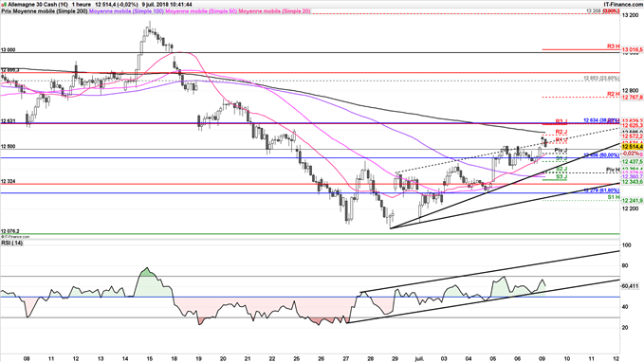Open the 1 heure timeframe selector
The height and width of the screenshot is (362, 644).
click(x=81, y=4)
